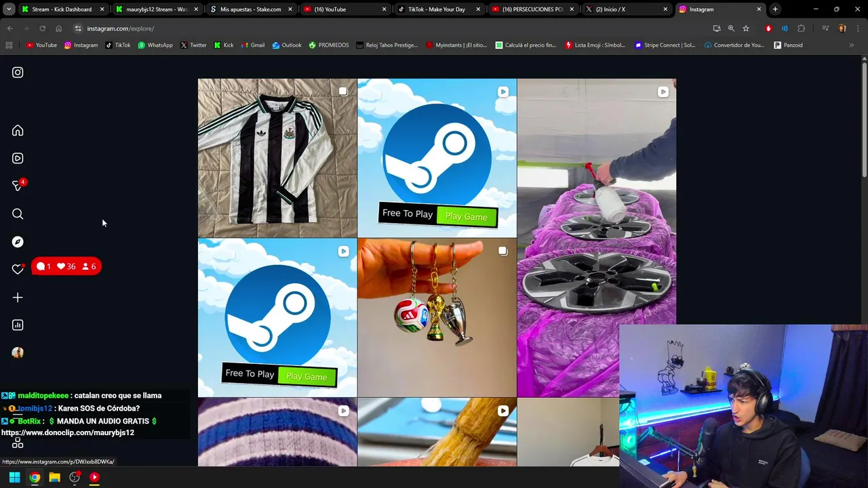
Task: View site information icon in address bar
Action: click(78, 28)
